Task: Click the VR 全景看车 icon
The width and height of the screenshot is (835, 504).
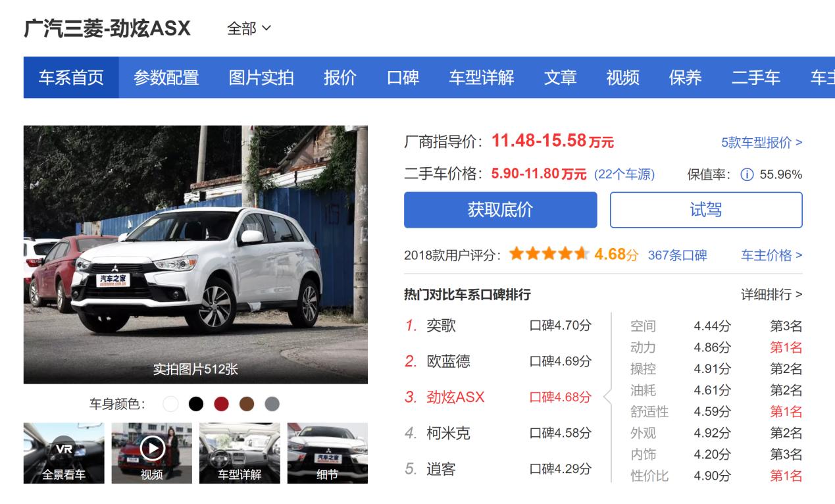Action: pyautogui.click(x=62, y=453)
